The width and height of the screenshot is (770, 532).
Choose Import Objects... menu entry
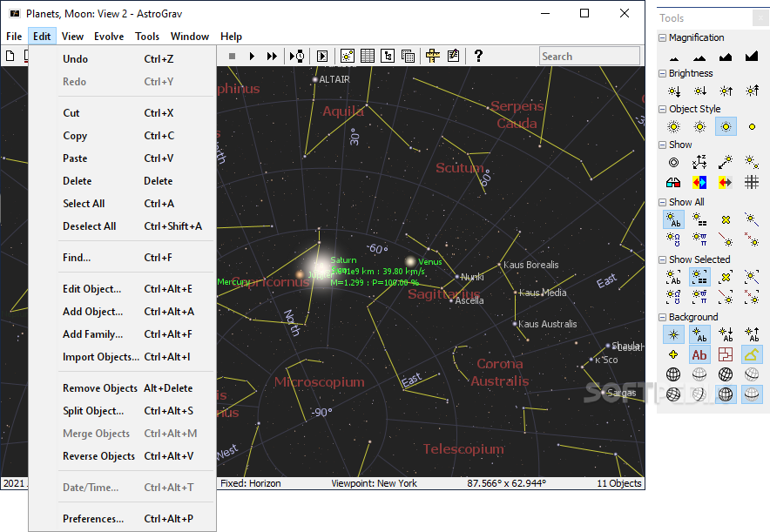[x=122, y=357]
